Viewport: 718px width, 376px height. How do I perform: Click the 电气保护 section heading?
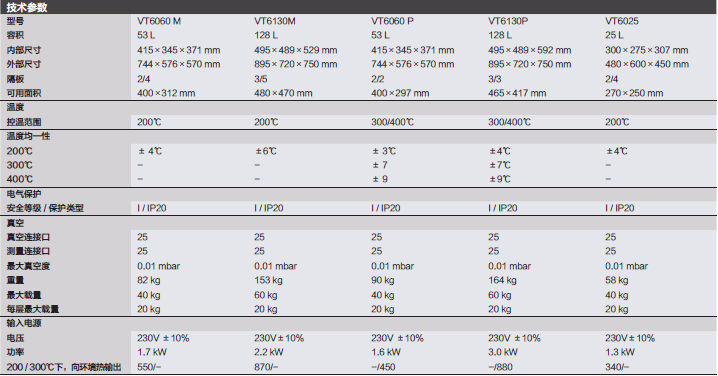(x=24, y=194)
